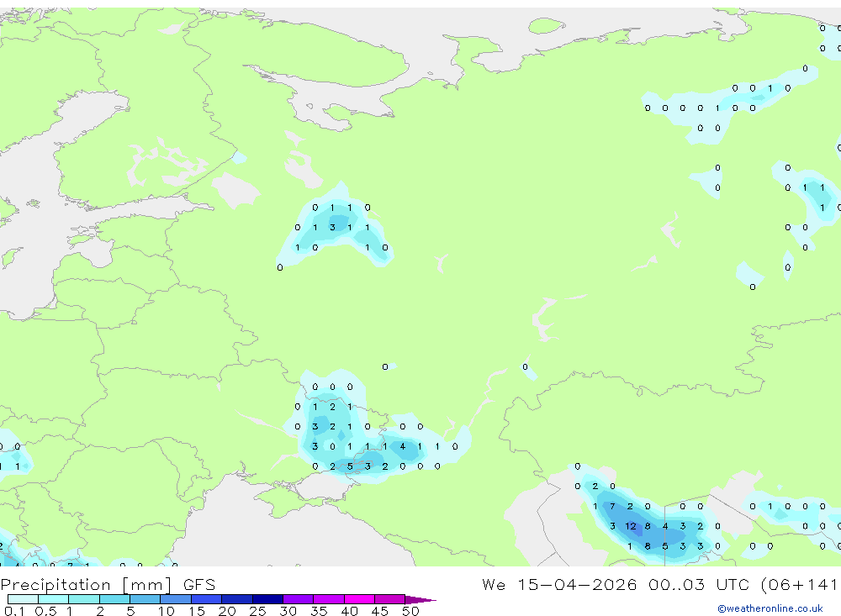Click the 50 legend label
The image size is (841, 616).
coord(410,611)
